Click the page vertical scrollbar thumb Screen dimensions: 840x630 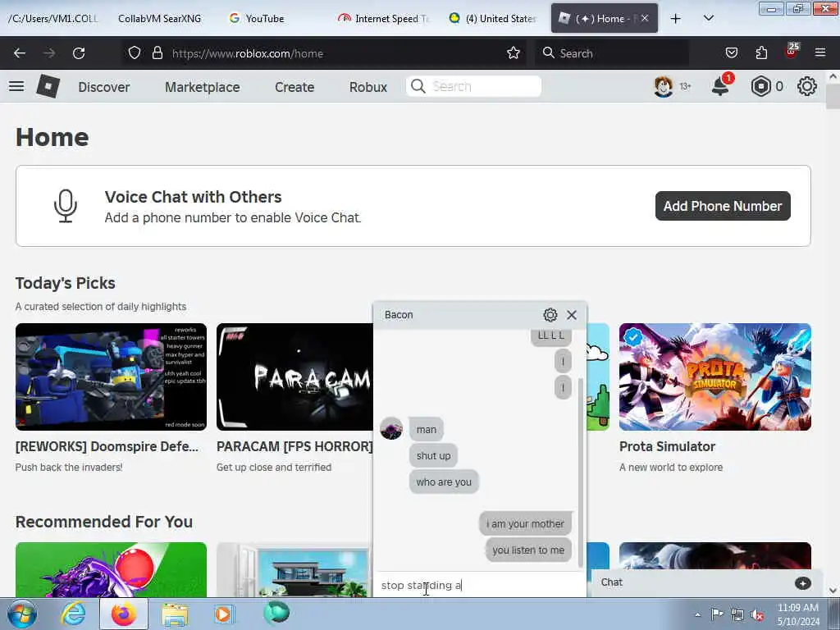pyautogui.click(x=833, y=97)
